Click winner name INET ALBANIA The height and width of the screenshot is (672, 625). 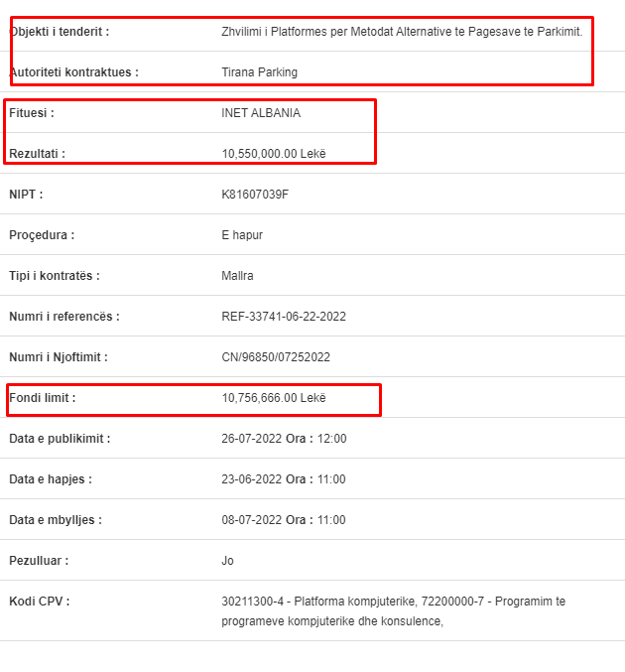click(261, 113)
